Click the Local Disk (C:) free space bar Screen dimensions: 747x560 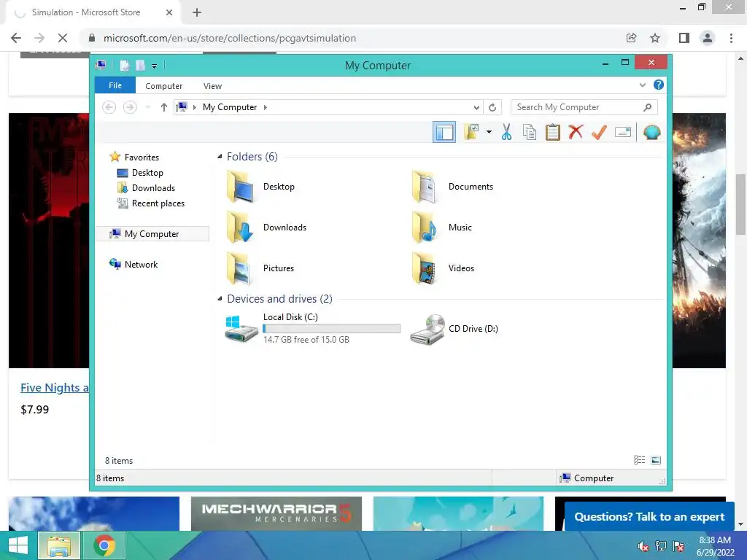(332, 329)
